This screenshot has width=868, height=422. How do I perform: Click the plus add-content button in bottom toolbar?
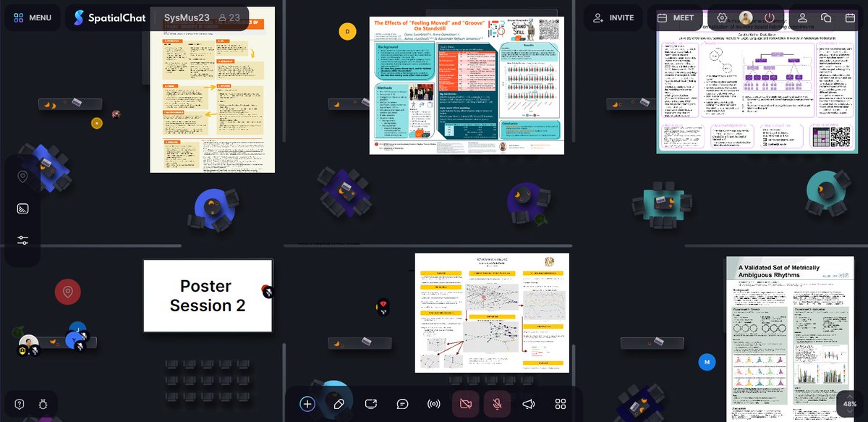(307, 404)
